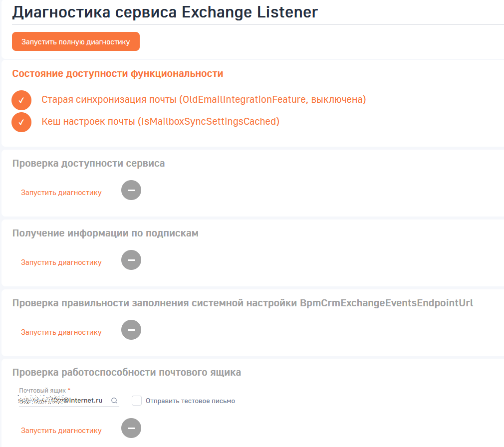The height and width of the screenshot is (447, 504).
Task: Run diagnostics for Получение информации по подпискам
Action: (60, 262)
